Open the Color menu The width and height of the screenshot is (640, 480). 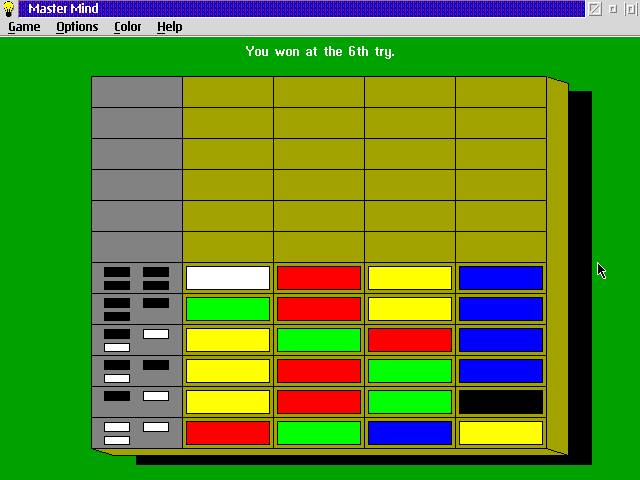coord(127,27)
